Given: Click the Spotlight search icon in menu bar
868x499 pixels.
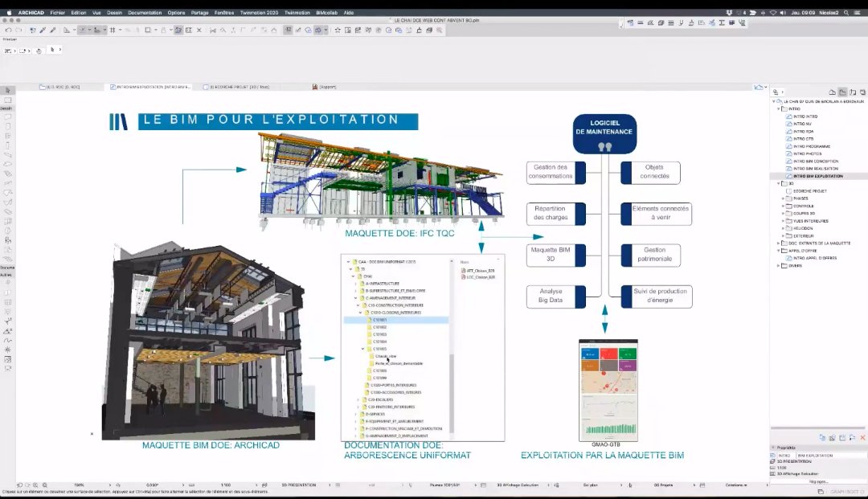Looking at the screenshot, I should 846,12.
